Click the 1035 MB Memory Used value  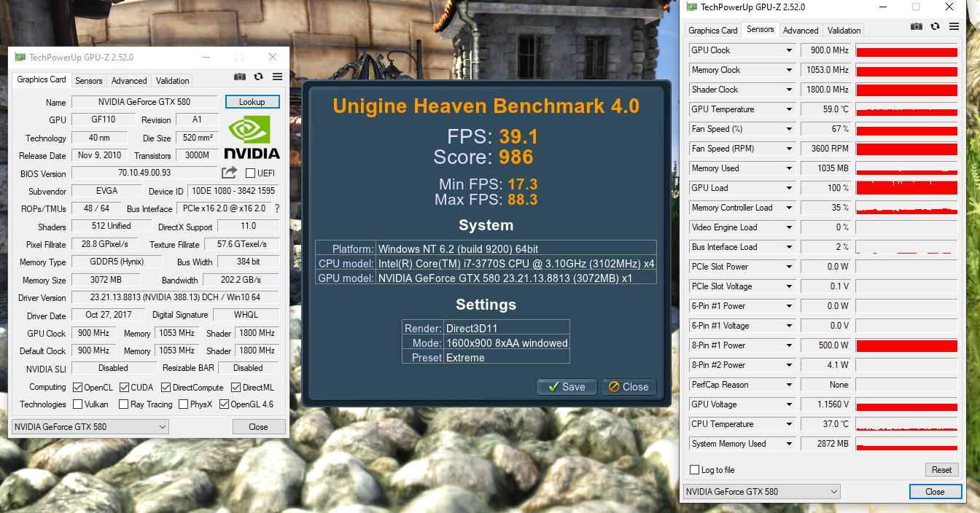tap(826, 168)
